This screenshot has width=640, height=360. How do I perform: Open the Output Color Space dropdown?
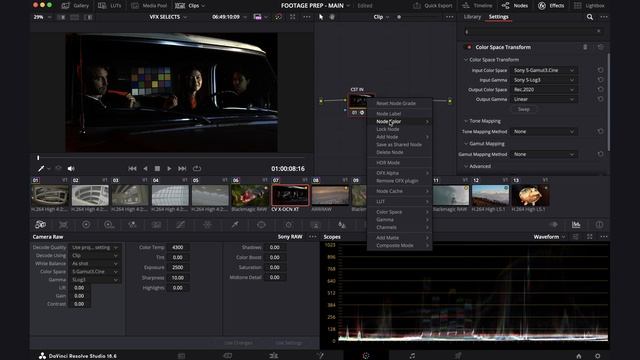[x=544, y=89]
